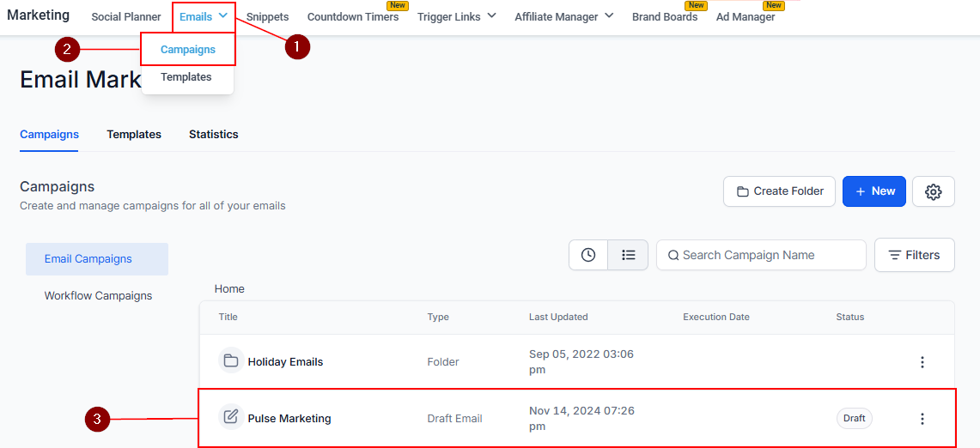Viewport: 980px width, 448px height.
Task: Select the Campaigns tab under Email Marketing
Action: (x=49, y=135)
